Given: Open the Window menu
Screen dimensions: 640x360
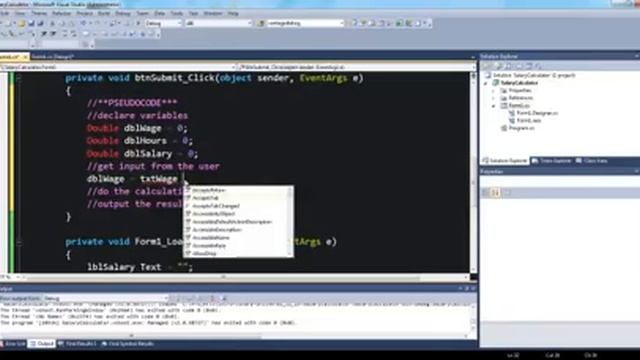Looking at the screenshot, I should [x=213, y=13].
